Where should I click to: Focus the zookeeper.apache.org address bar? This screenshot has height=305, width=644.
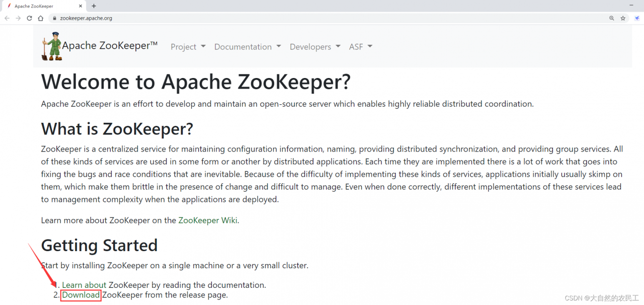(327, 18)
